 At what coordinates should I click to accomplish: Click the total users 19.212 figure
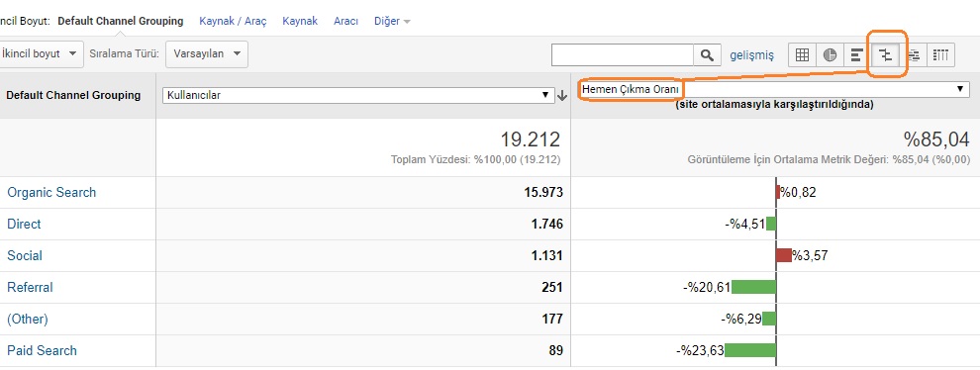tap(530, 139)
